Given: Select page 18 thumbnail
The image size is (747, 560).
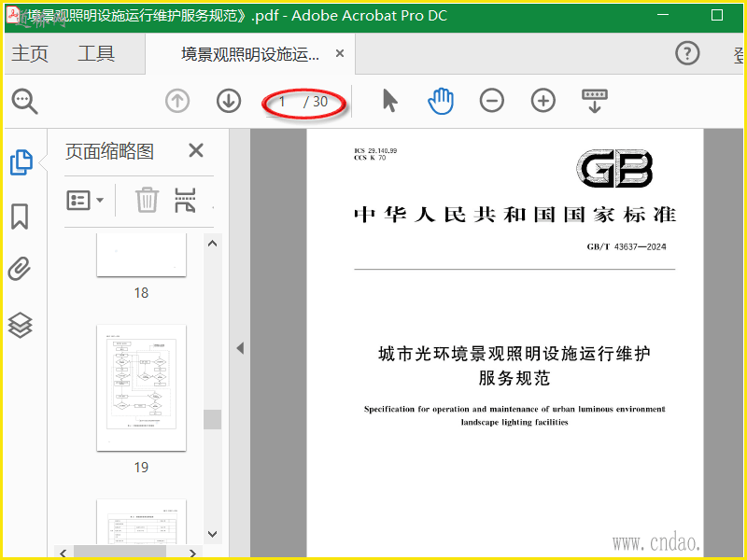Looking at the screenshot, I should tap(141, 254).
